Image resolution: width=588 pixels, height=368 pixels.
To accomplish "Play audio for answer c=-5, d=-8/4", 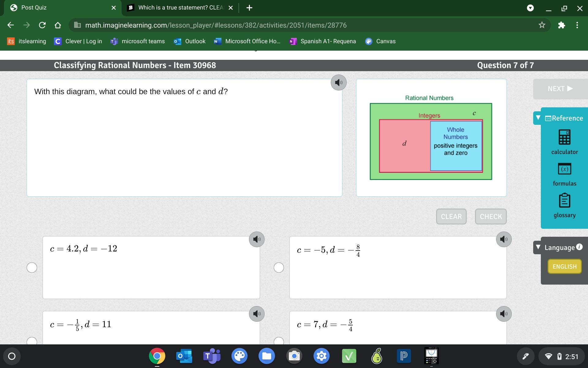I will (503, 239).
